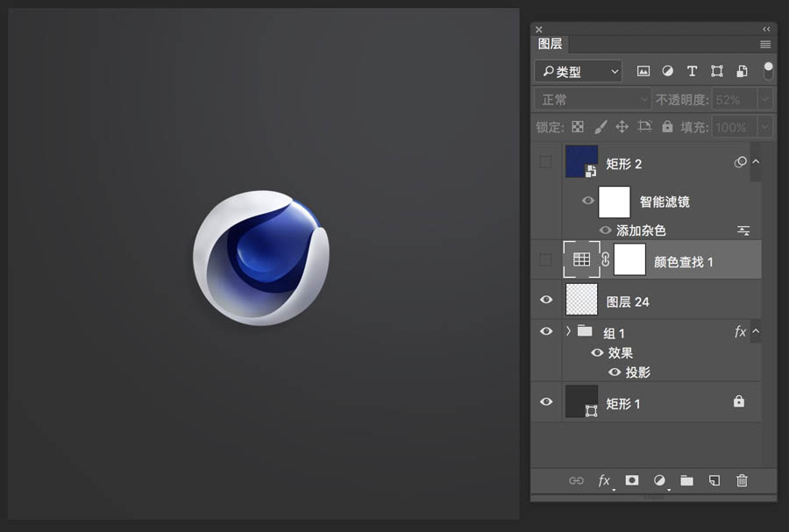
Task: Click the pixel layer filter icon
Action: pyautogui.click(x=643, y=71)
